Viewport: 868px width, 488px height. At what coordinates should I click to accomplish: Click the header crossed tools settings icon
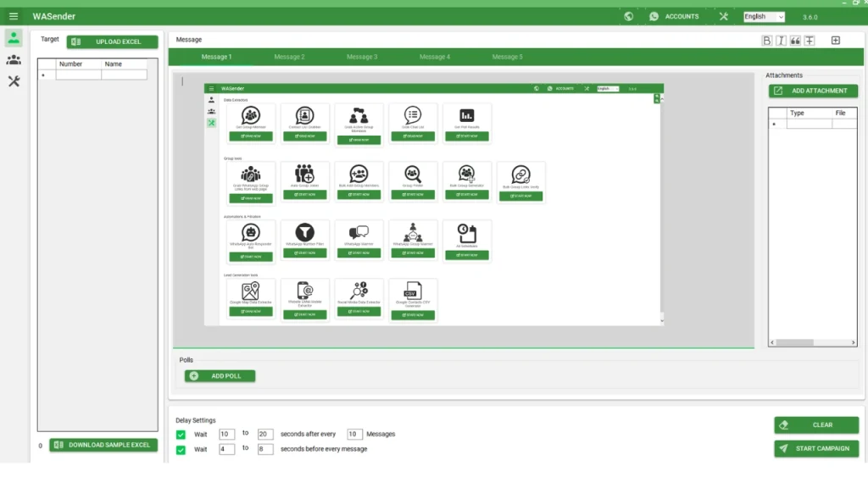[723, 16]
